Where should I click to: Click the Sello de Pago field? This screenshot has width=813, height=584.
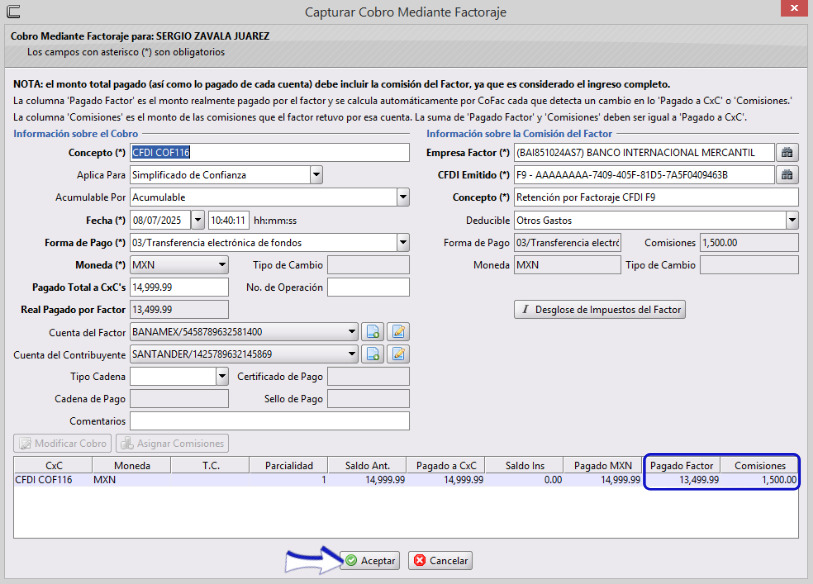pyautogui.click(x=368, y=399)
